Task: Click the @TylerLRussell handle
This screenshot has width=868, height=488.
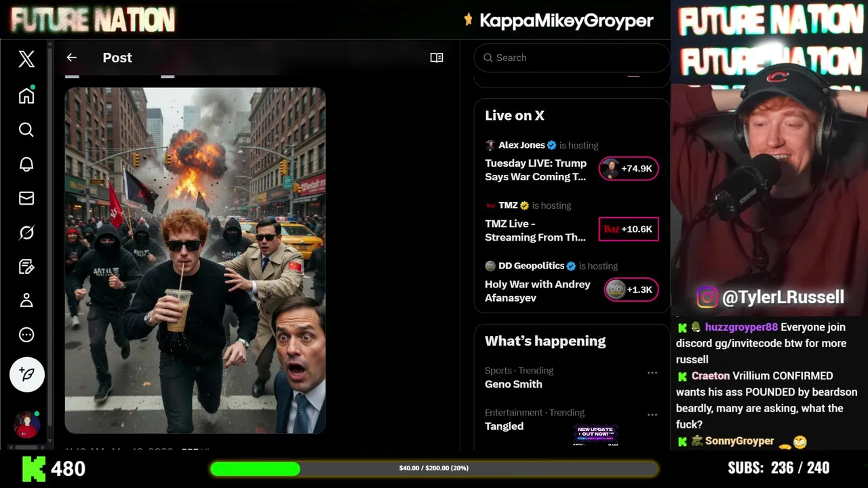Action: [783, 297]
